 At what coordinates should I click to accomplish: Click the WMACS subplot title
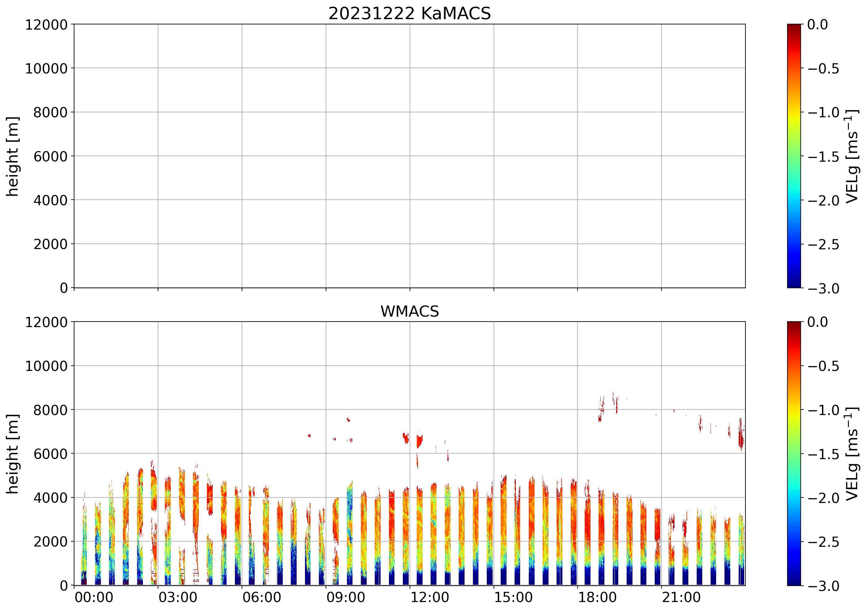pyautogui.click(x=409, y=311)
